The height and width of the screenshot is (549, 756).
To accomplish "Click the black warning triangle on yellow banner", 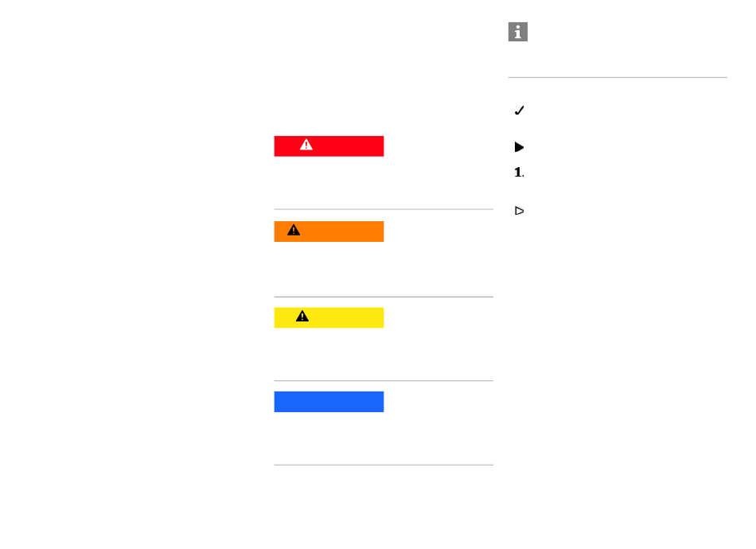I will pyautogui.click(x=302, y=316).
